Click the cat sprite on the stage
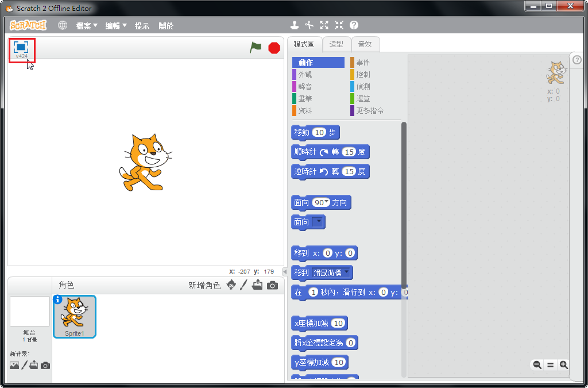The width and height of the screenshot is (588, 388). [145, 162]
